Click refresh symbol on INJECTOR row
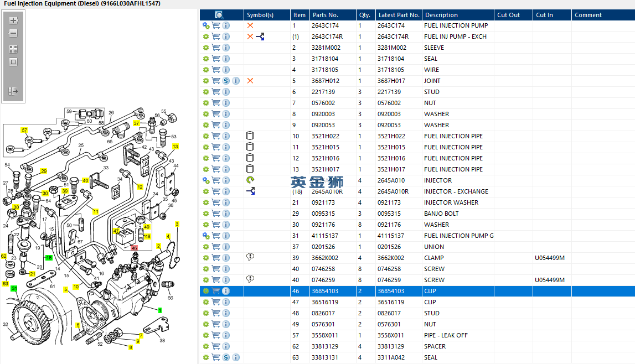635x364 pixels. (250, 180)
